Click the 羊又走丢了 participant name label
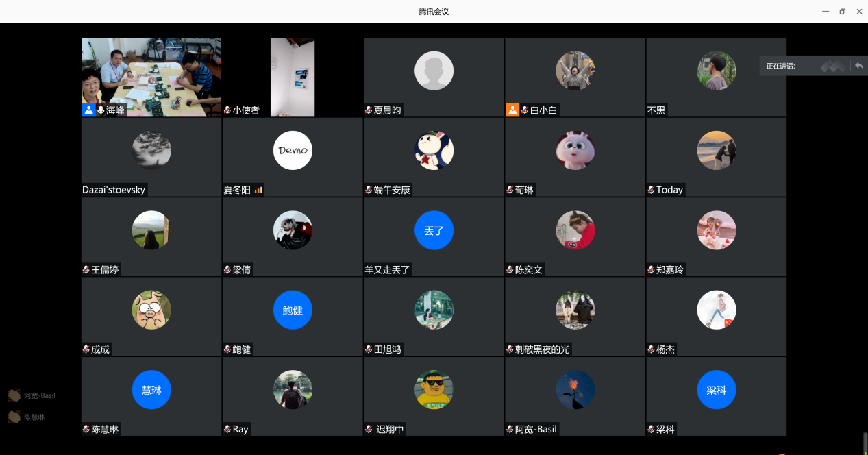Viewport: 868px width, 455px height. (x=388, y=270)
